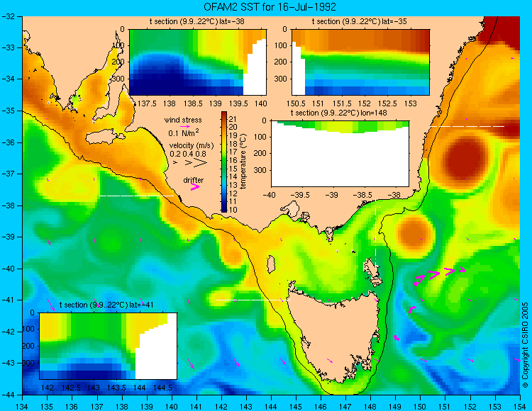Click the "16" color bar tick label
This screenshot has width=532, height=411.
pos(233,160)
